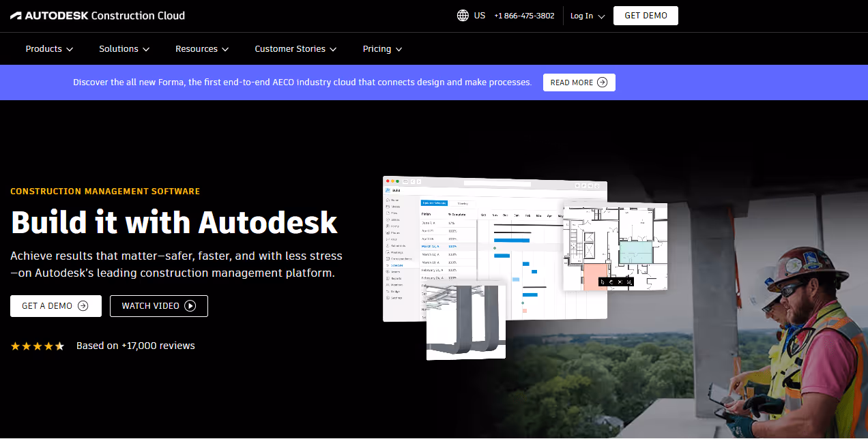The height and width of the screenshot is (439, 868).
Task: Expand the Resources menu
Action: (202, 49)
